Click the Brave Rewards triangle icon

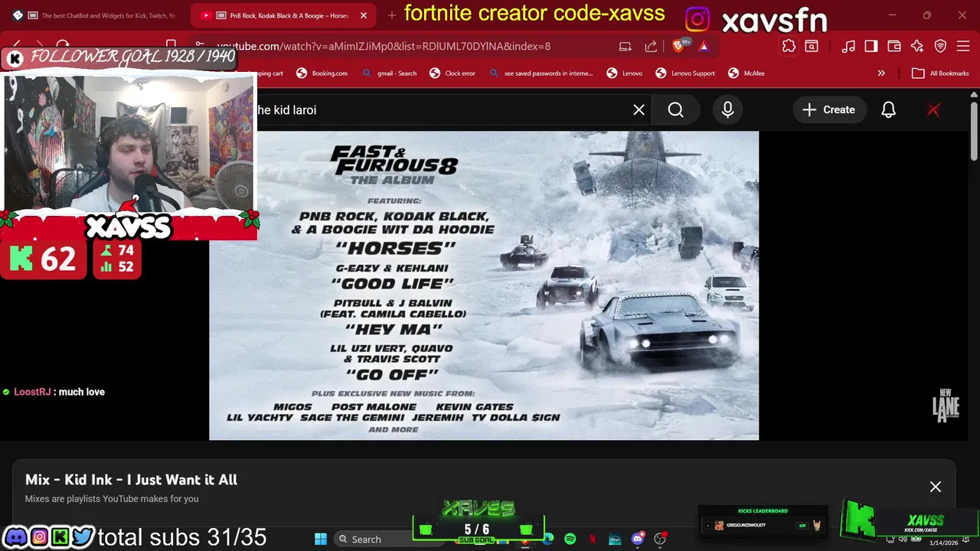704,46
